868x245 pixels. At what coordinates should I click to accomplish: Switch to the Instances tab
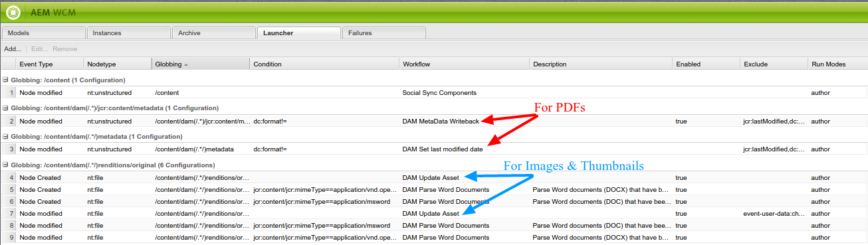pyautogui.click(x=128, y=33)
